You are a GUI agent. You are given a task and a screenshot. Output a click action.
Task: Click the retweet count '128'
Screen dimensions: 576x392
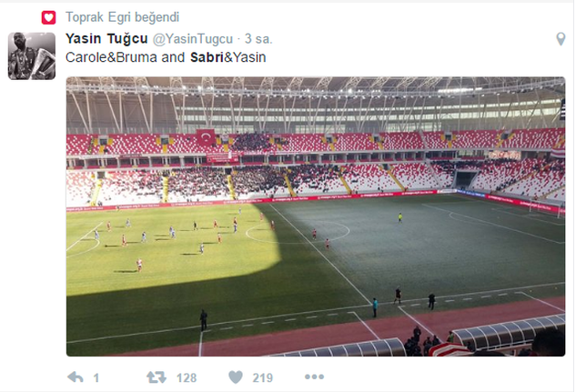(x=187, y=377)
